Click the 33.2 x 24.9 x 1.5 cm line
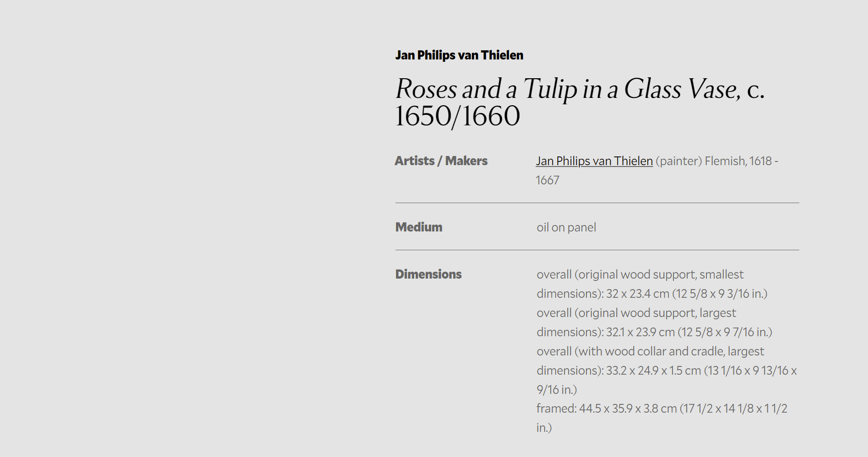 [667, 371]
